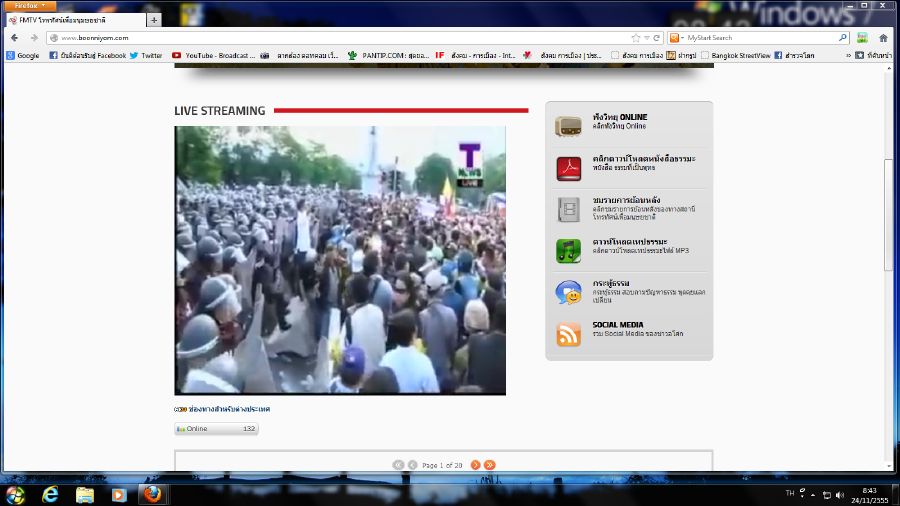
Task: Click the scrollbar down arrow
Action: [x=889, y=466]
